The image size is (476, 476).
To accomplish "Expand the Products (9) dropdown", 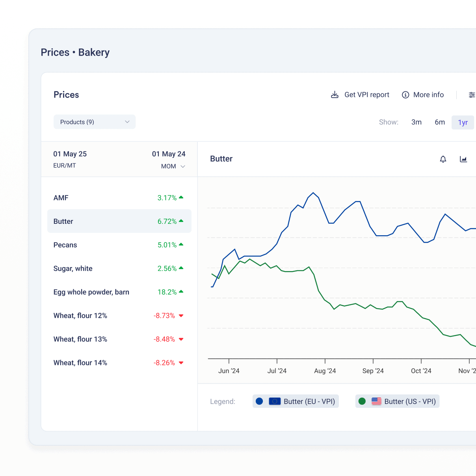I will pyautogui.click(x=95, y=122).
